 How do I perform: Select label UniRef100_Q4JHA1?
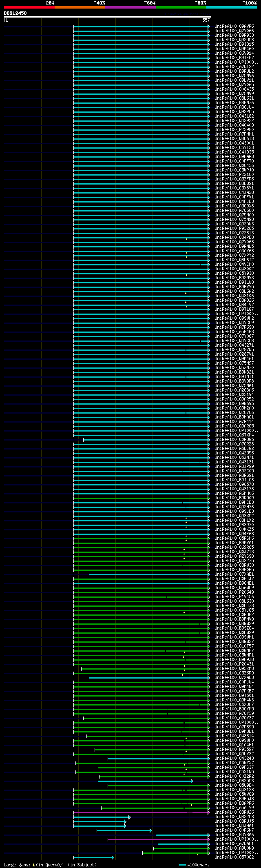point(234,826)
